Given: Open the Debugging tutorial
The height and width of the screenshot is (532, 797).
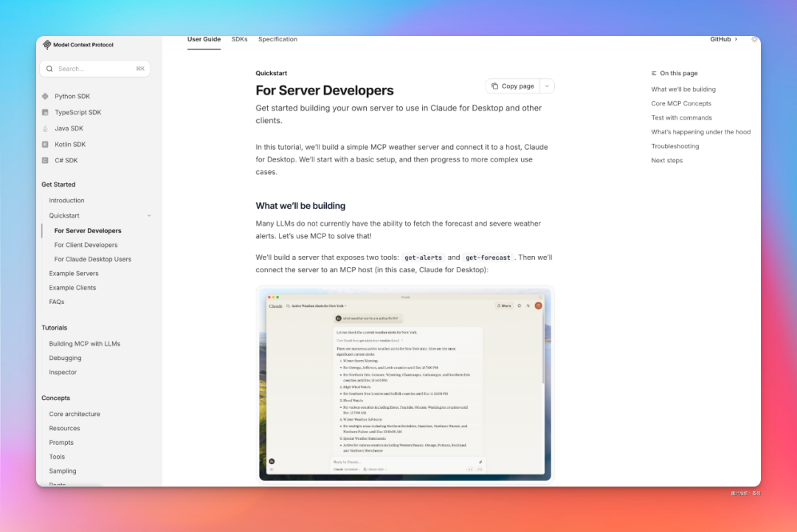Looking at the screenshot, I should (65, 358).
